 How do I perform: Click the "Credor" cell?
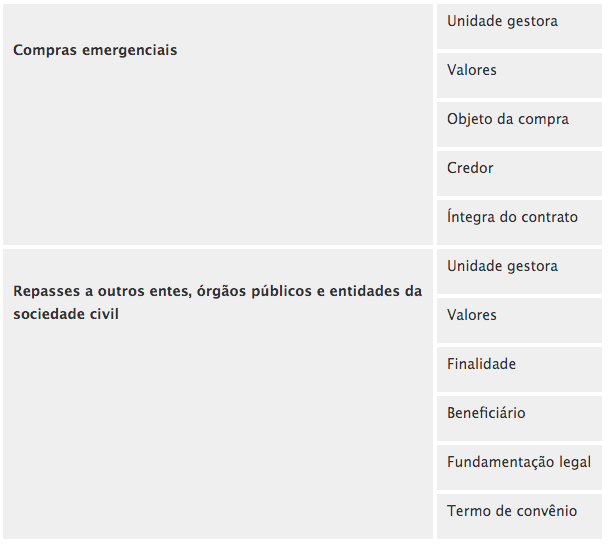point(470,168)
